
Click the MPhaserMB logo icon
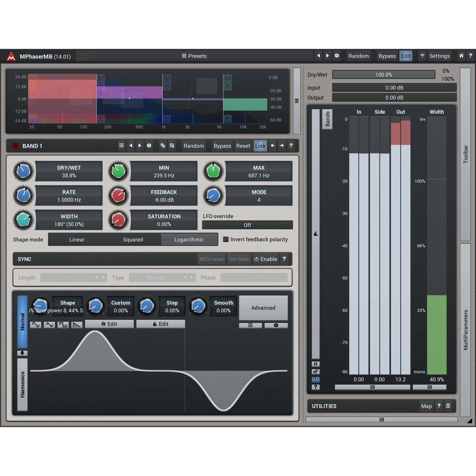11,56
